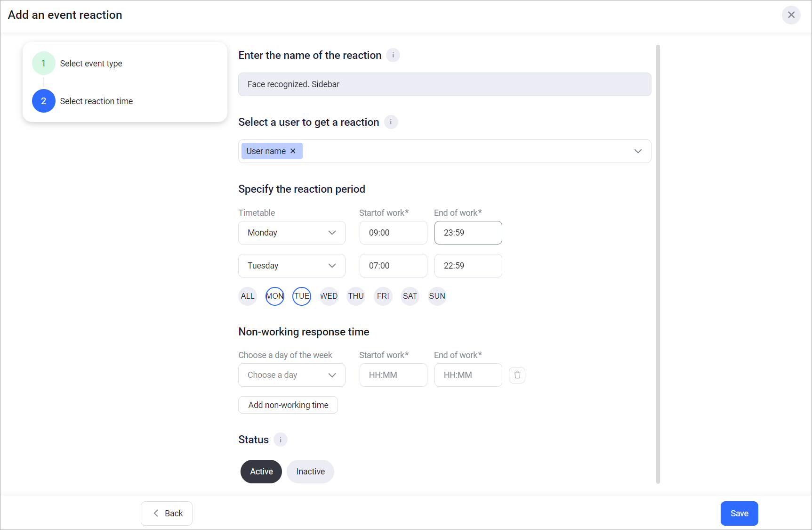Toggle the MON day chip
812x530 pixels.
click(275, 296)
